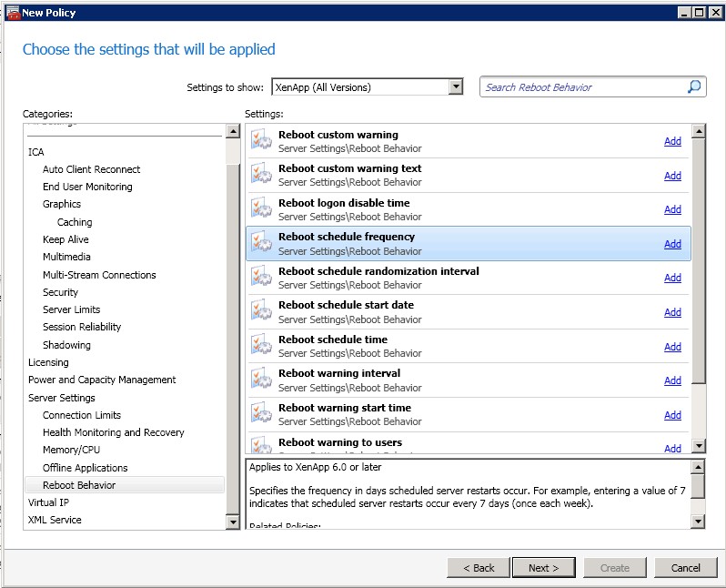
Task: Click the Reboot schedule frequency setting icon
Action: [262, 244]
